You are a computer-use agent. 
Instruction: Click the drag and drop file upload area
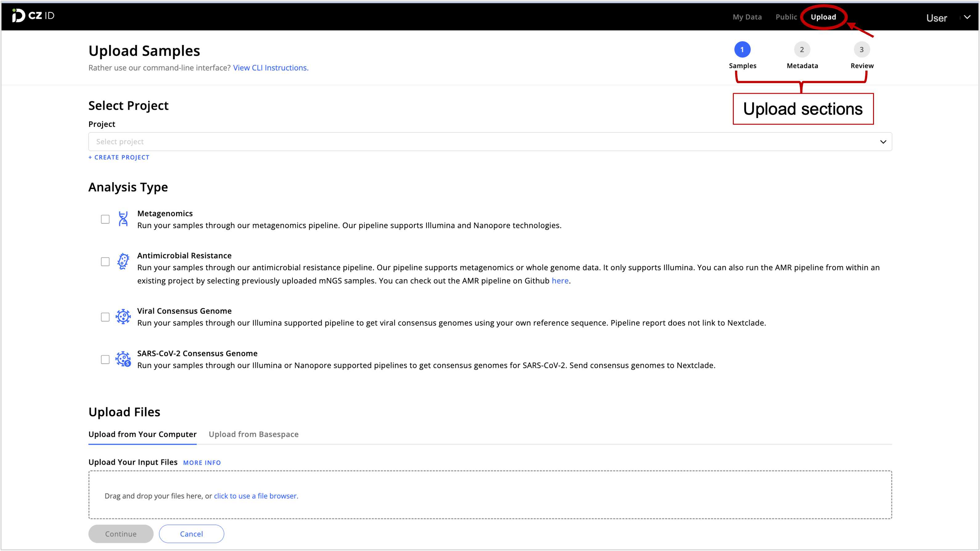coord(490,495)
